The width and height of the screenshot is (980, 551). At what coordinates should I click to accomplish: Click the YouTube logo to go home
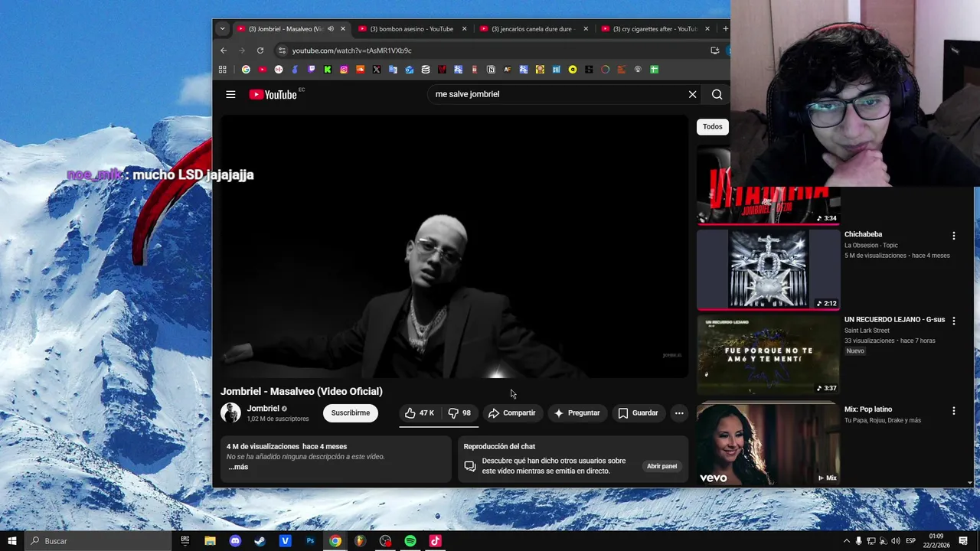click(x=273, y=94)
